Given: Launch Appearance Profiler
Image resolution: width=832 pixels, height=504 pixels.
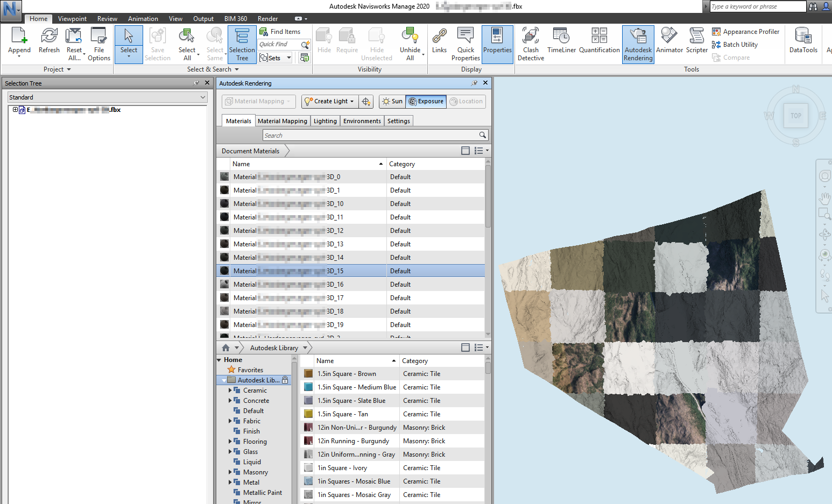Looking at the screenshot, I should coord(745,32).
